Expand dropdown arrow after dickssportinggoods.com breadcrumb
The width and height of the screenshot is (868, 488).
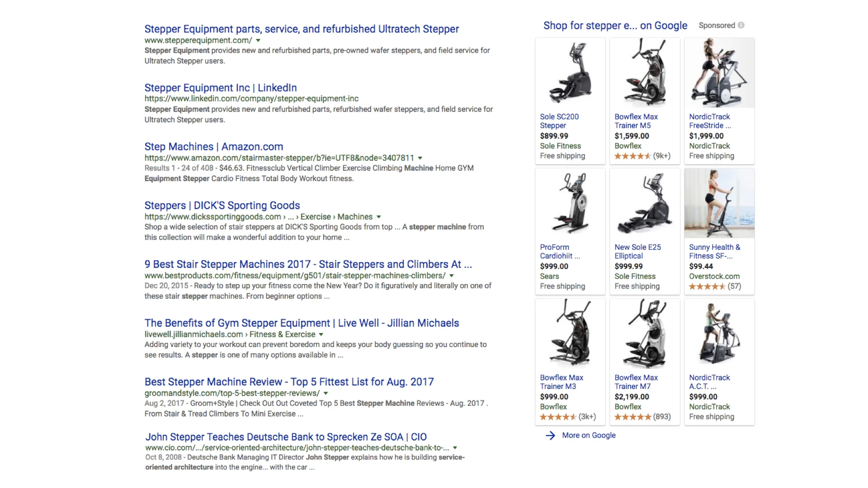pos(379,217)
